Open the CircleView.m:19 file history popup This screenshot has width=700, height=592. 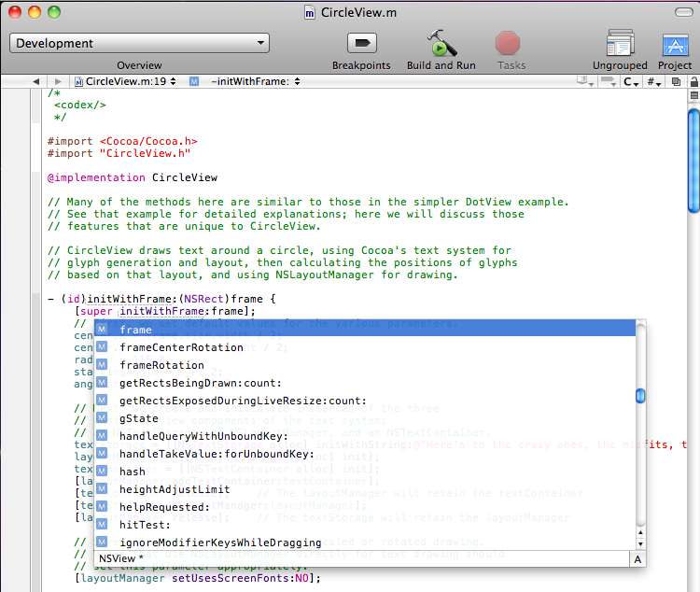126,82
